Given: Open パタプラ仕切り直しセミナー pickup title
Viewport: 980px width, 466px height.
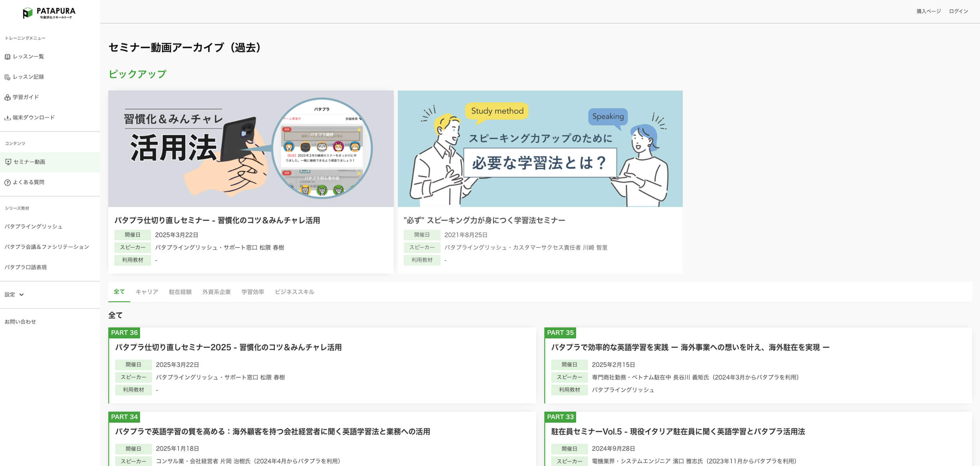Looking at the screenshot, I should 217,220.
